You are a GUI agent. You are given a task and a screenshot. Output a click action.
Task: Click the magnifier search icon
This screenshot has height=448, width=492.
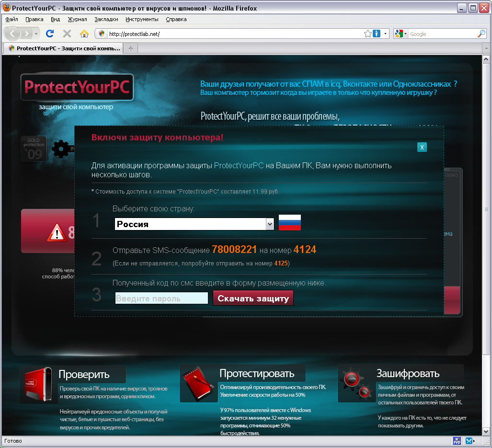tap(481, 34)
